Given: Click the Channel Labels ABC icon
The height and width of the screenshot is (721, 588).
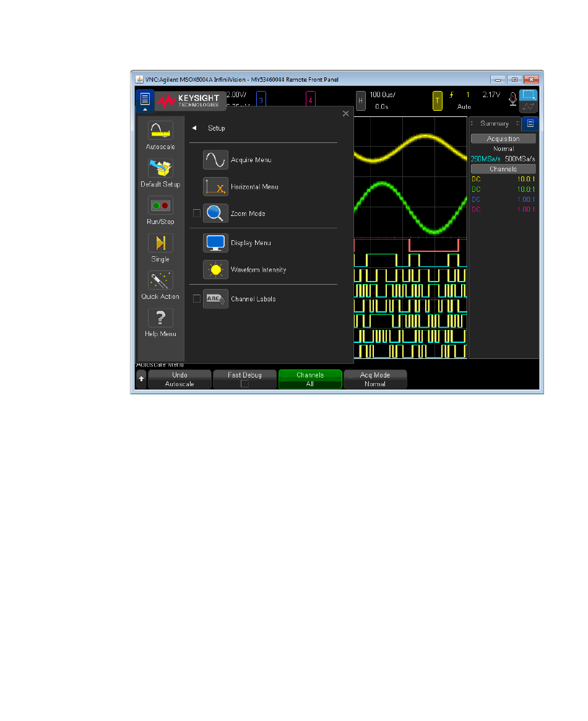Looking at the screenshot, I should click(215, 299).
